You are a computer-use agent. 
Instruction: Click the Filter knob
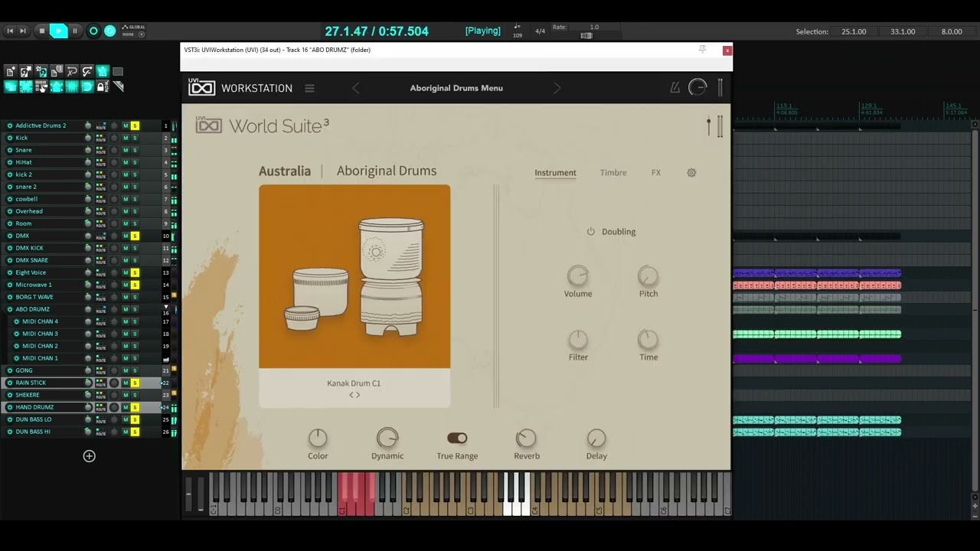coord(578,340)
